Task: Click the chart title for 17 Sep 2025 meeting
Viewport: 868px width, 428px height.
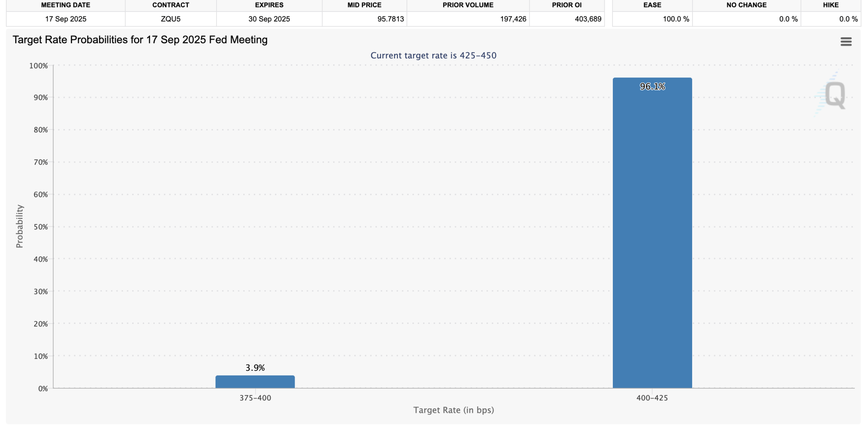Action: pyautogui.click(x=140, y=40)
